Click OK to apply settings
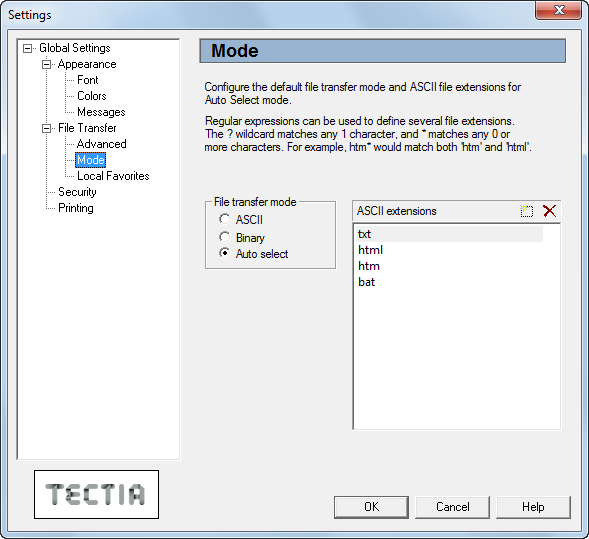Viewport: 589px width, 539px height. pyautogui.click(x=371, y=507)
